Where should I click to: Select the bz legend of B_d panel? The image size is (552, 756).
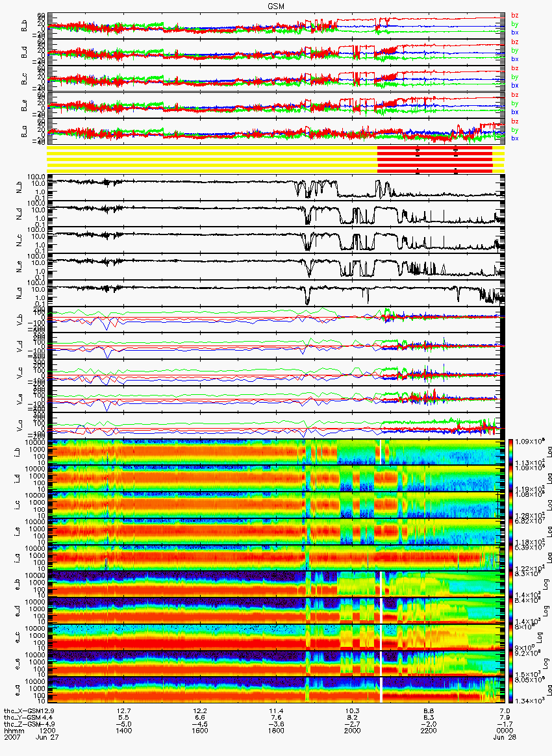point(515,42)
